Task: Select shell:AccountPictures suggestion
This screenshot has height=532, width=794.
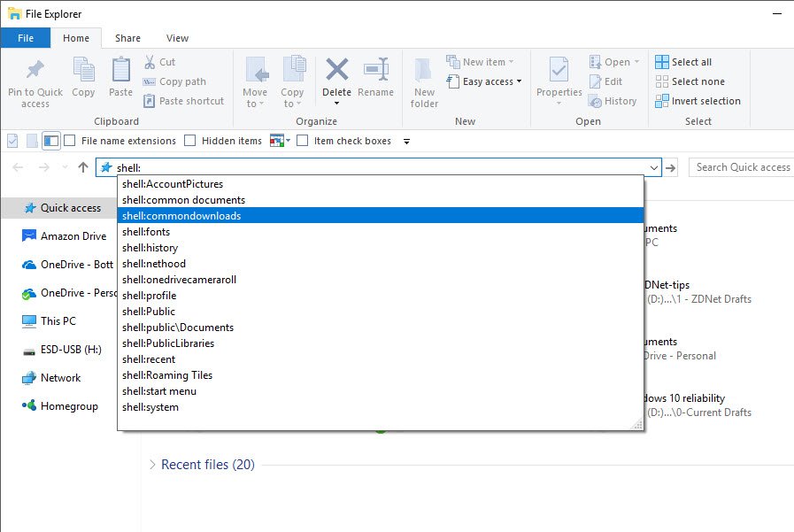Action: click(381, 184)
